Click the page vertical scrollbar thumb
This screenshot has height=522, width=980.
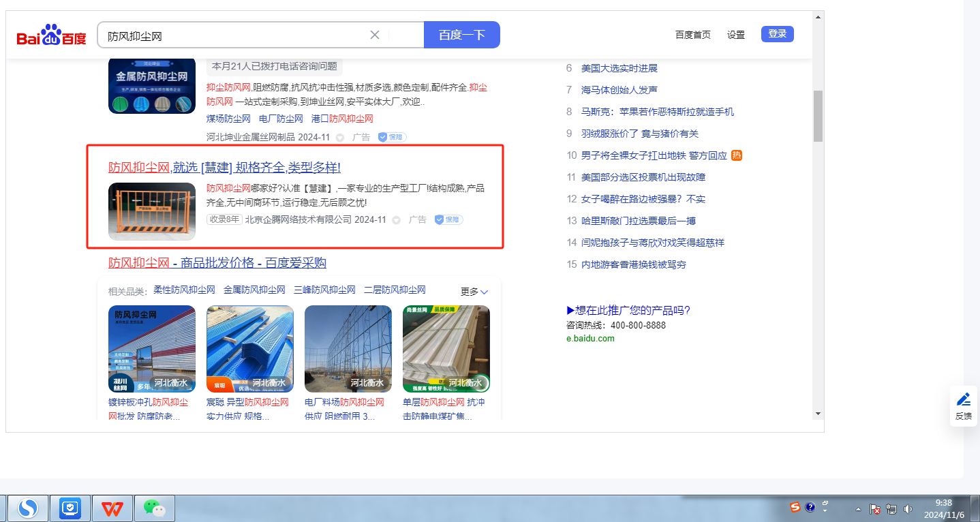pyautogui.click(x=818, y=116)
